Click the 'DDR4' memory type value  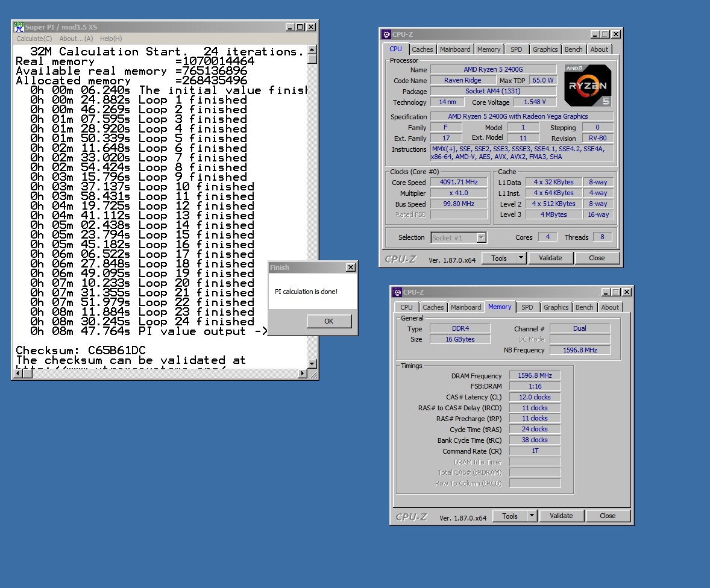[x=460, y=328]
